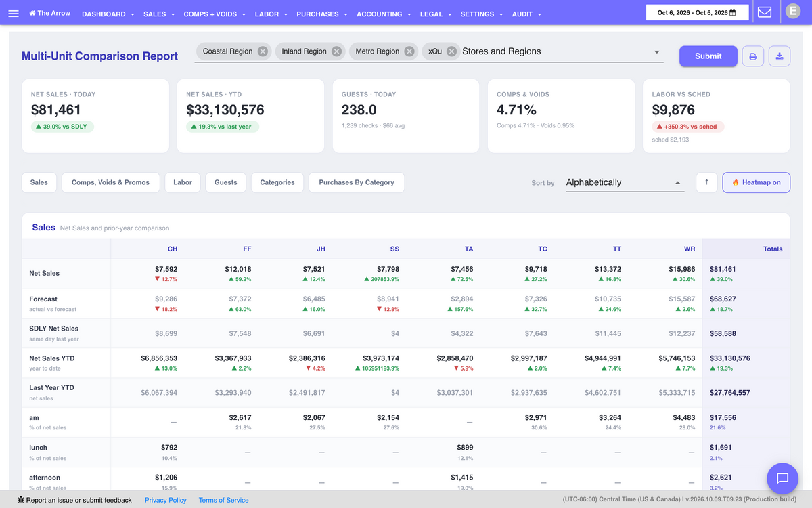Open the Dashboard menu
The image size is (812, 508).
pyautogui.click(x=108, y=14)
